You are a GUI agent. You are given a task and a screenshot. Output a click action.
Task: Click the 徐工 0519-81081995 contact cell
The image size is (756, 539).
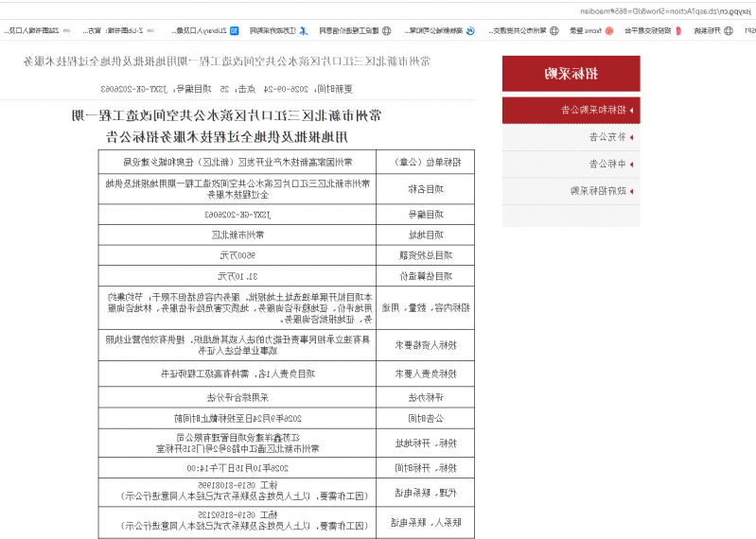tap(237, 491)
